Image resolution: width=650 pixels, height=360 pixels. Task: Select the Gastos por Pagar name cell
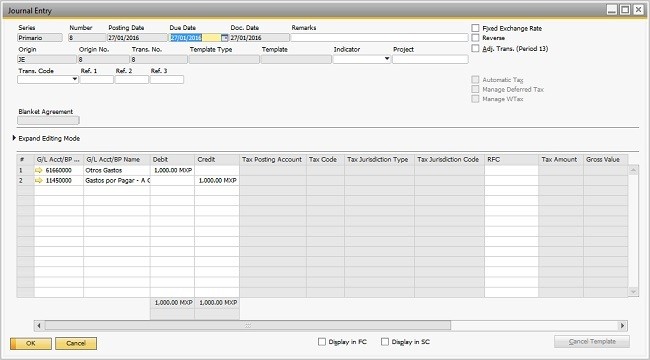pos(117,180)
